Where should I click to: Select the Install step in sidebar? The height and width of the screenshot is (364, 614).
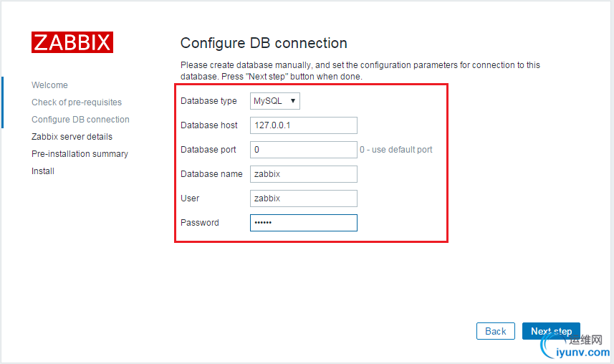coord(43,171)
